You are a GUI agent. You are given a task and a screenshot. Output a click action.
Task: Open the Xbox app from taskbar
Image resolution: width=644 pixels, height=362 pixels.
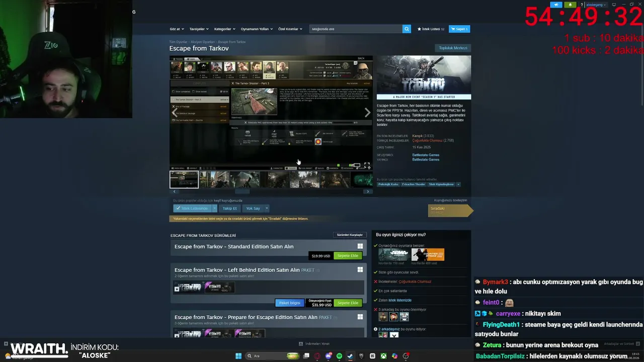coord(383,356)
